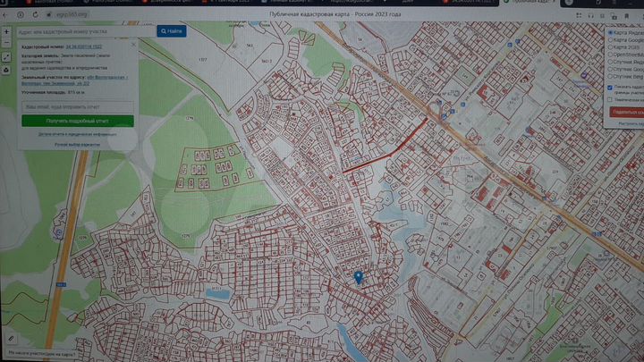Zoom out the map with minus button
The image size is (644, 362).
tap(6, 43)
